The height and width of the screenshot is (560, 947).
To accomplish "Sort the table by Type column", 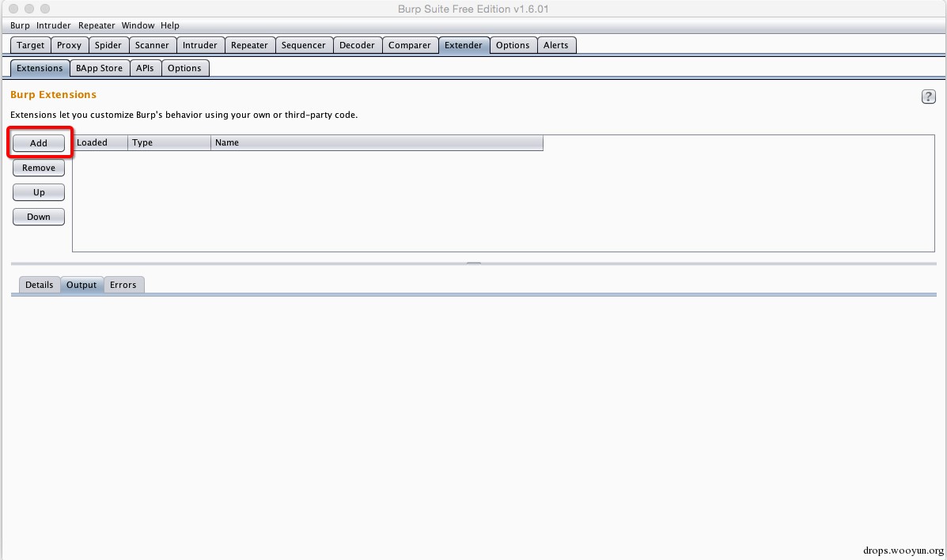I will pos(169,142).
